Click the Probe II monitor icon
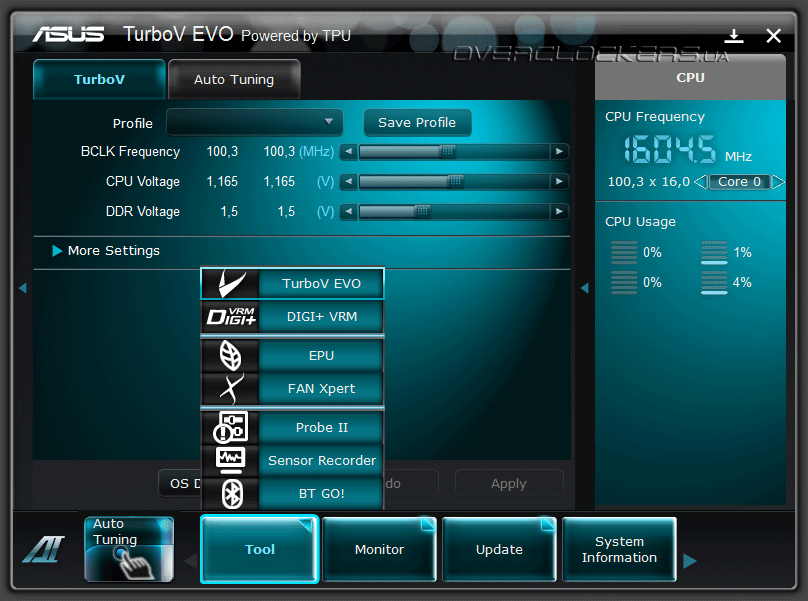The width and height of the screenshot is (808, 601). pyautogui.click(x=230, y=427)
